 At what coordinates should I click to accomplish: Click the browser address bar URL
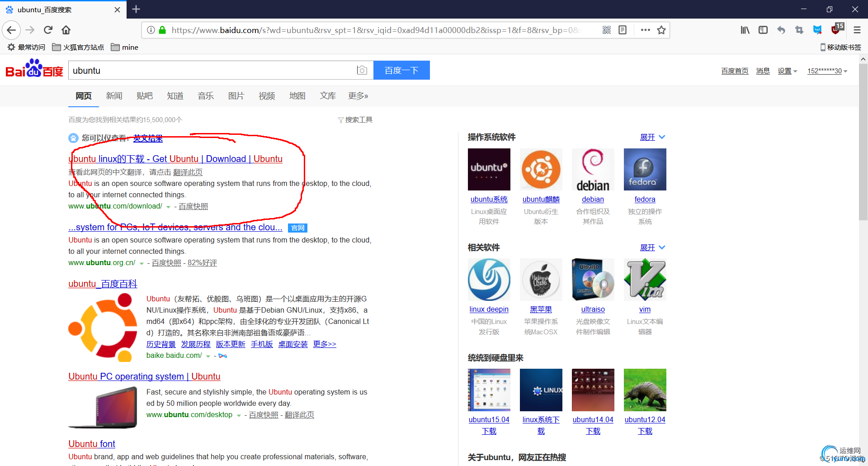coord(375,30)
